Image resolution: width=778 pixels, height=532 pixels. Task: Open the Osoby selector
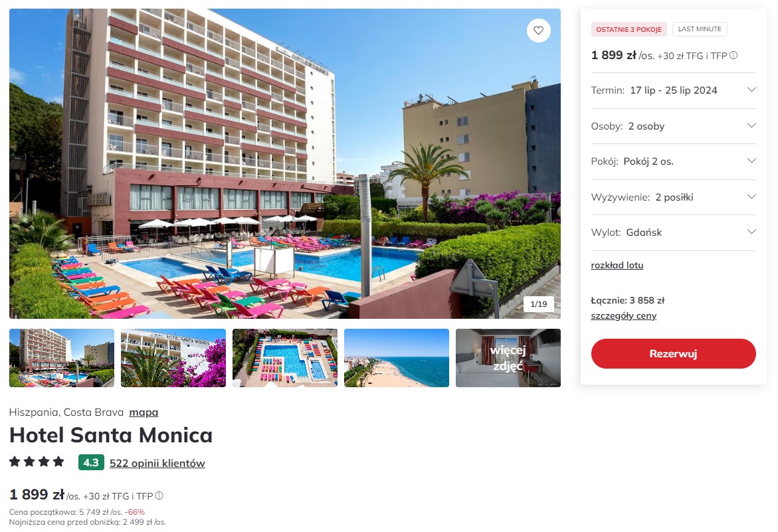point(673,126)
